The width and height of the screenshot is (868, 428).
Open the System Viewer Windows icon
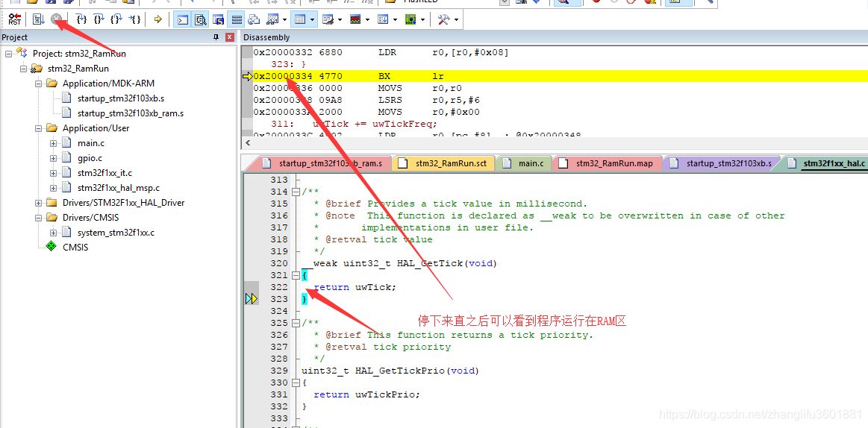410,20
